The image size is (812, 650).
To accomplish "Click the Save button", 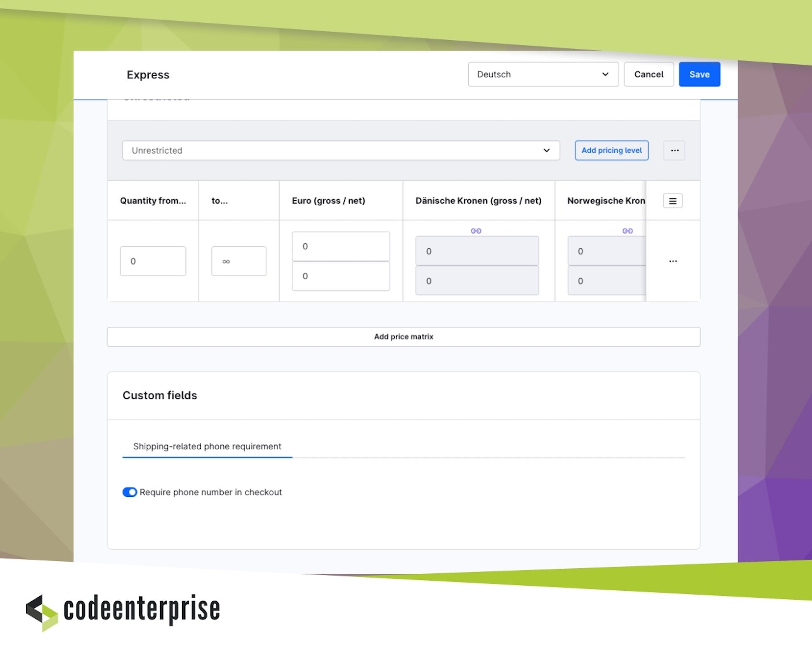I will coord(700,74).
